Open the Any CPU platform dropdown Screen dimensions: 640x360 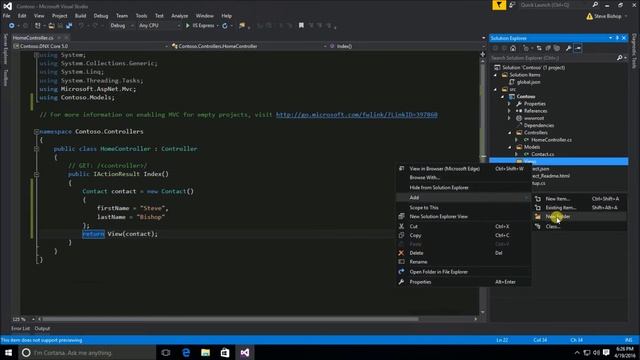point(159,26)
